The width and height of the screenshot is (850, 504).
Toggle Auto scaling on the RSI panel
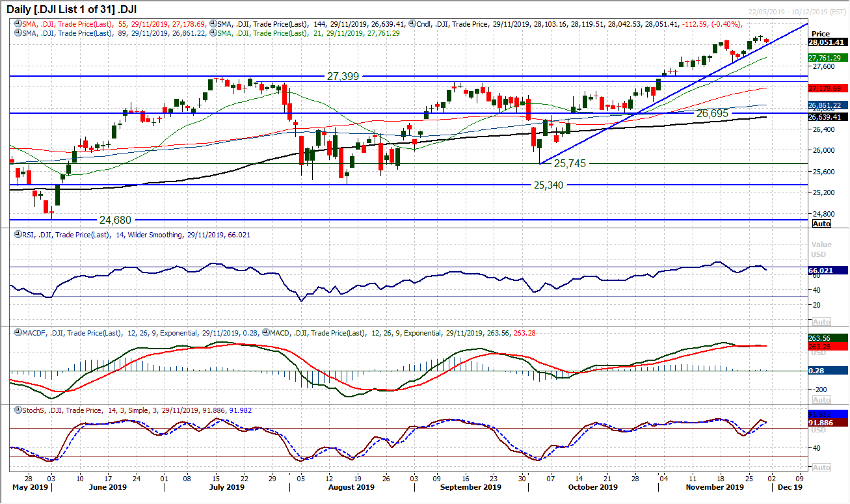click(822, 321)
